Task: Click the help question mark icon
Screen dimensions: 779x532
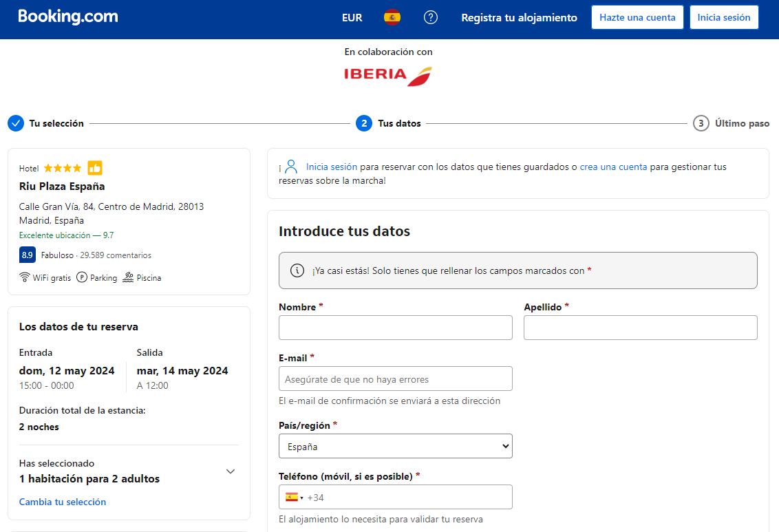Action: click(431, 18)
